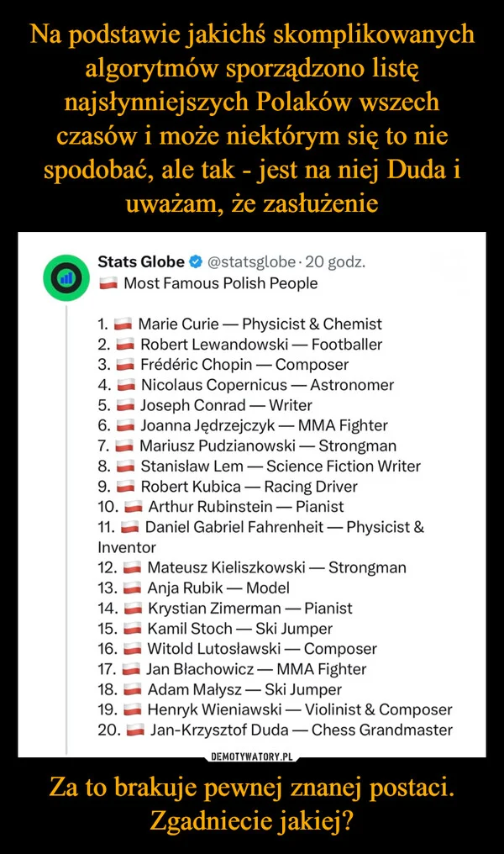
Task: Click the bar chart logo inside the avatar
Action: (x=66, y=276)
